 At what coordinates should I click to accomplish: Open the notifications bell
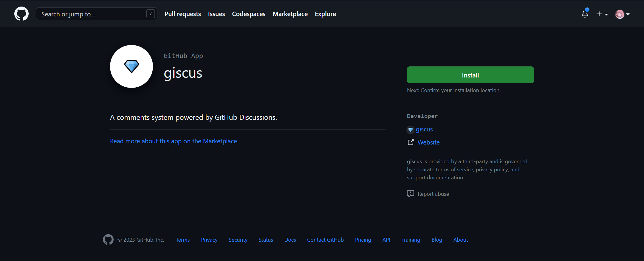pos(585,14)
